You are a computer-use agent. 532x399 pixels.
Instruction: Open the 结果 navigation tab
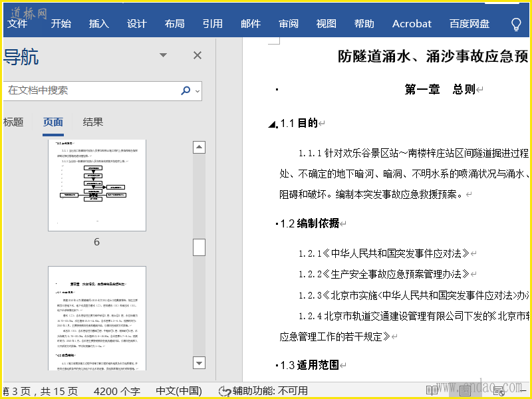tap(92, 122)
